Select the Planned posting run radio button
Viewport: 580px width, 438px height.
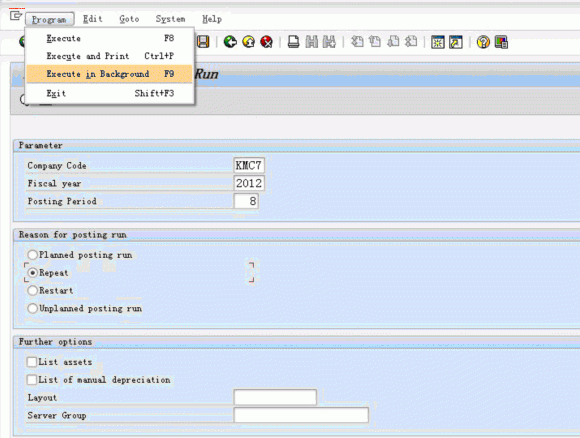(33, 255)
